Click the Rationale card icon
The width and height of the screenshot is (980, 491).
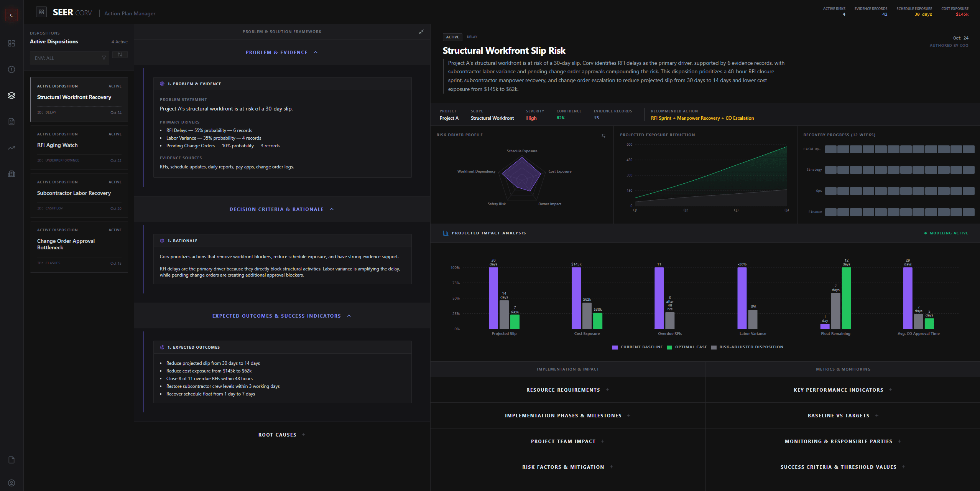pos(162,241)
